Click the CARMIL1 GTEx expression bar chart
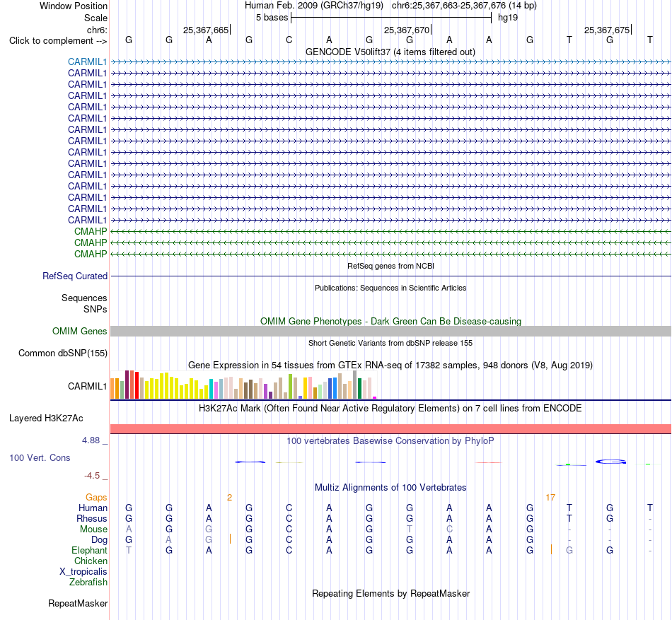The height and width of the screenshot is (620, 672). 243,385
